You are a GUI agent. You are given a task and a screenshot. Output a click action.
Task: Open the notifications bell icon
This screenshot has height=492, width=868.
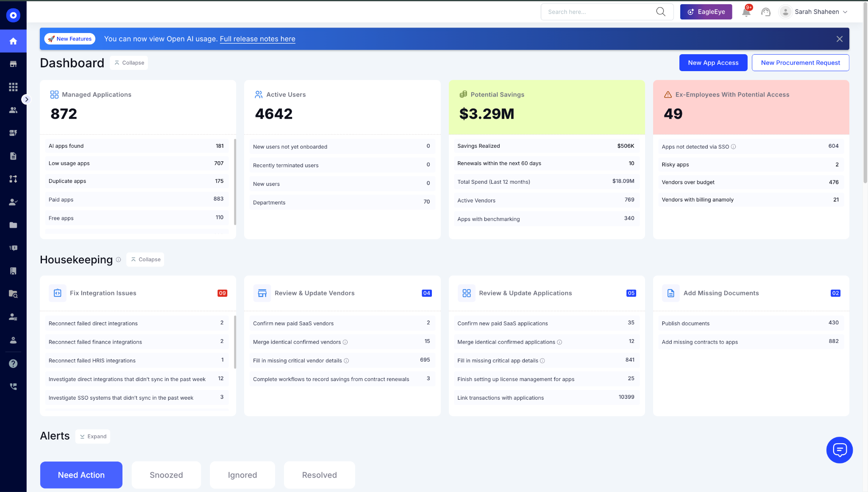746,12
